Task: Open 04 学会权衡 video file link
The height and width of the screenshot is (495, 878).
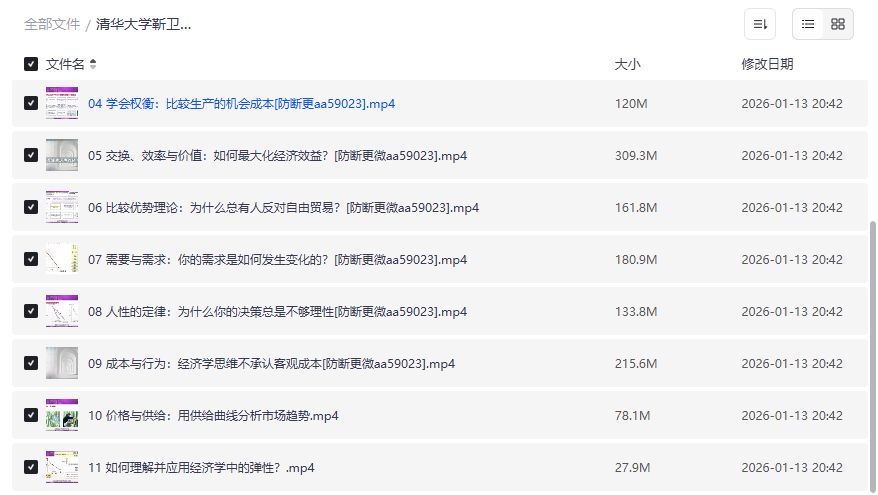Action: [x=241, y=104]
